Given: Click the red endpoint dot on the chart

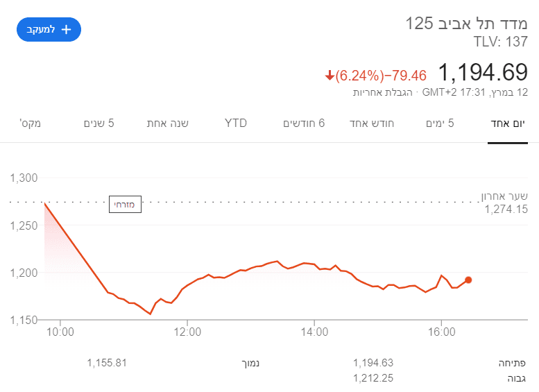Looking at the screenshot, I should point(468,280).
